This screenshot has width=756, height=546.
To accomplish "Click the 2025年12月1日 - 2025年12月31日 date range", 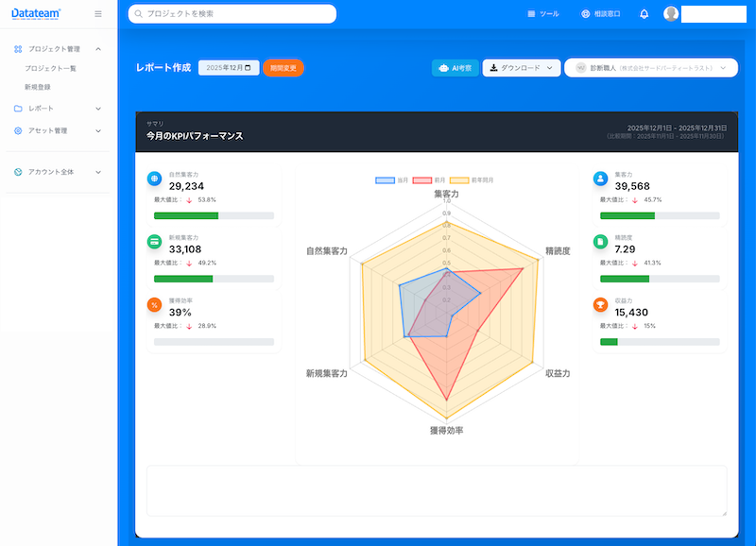I will [677, 128].
